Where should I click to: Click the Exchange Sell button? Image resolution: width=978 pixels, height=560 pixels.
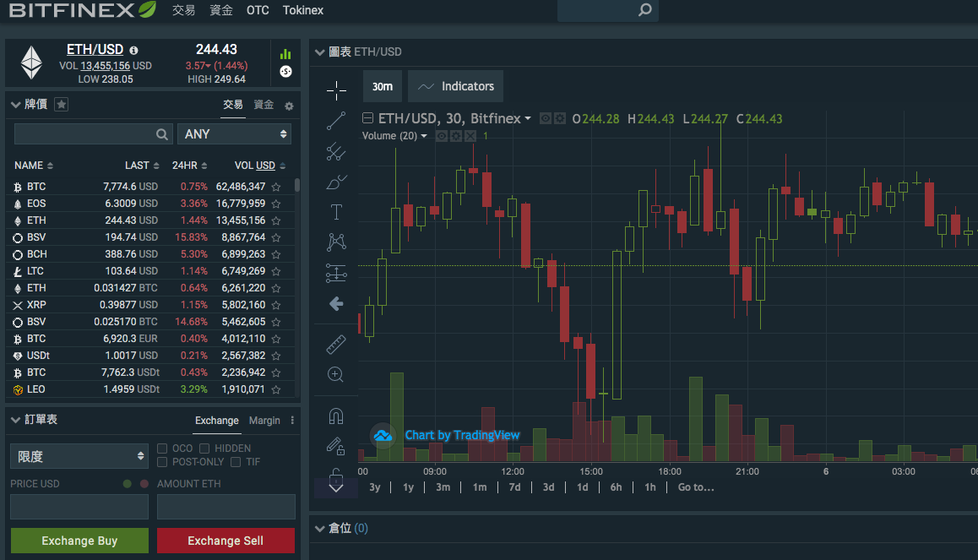[x=225, y=541]
